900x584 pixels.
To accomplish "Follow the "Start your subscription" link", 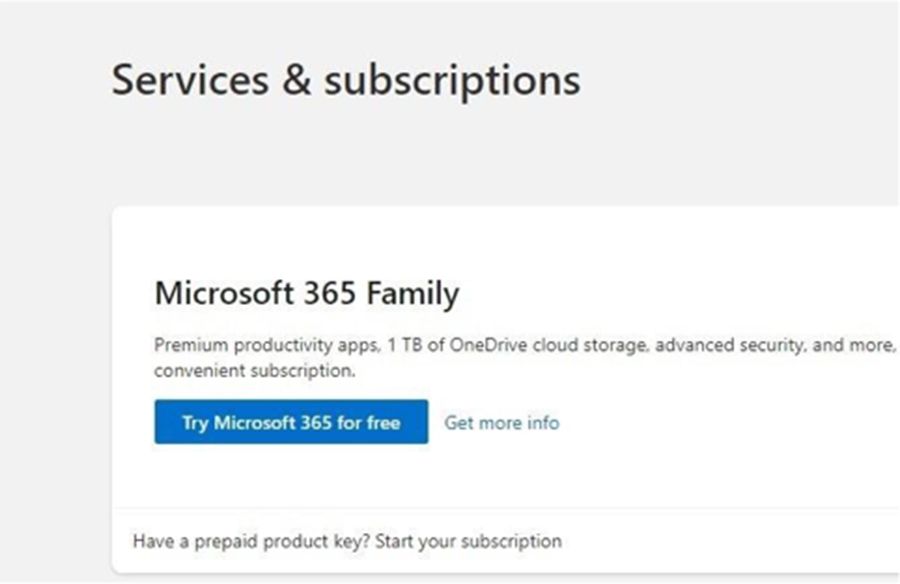I will pos(483,541).
